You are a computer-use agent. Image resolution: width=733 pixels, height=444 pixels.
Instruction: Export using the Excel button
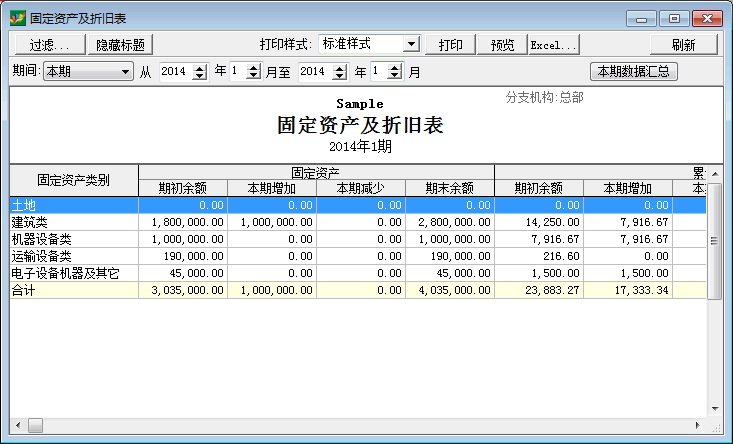[553, 45]
